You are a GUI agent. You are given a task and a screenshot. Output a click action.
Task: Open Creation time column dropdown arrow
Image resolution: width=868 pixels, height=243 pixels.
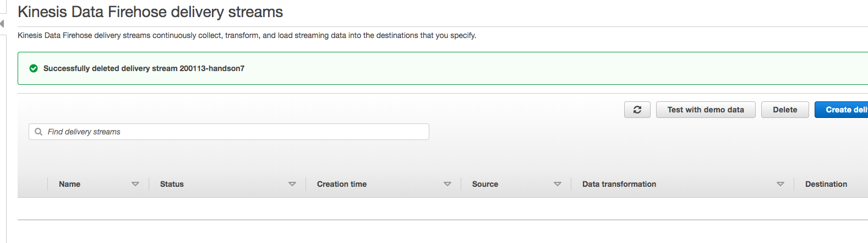tap(447, 184)
